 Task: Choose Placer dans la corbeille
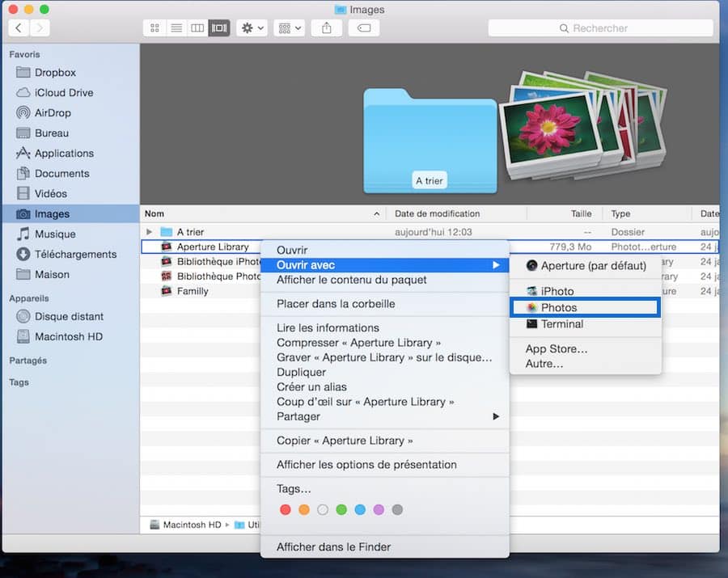[x=385, y=304]
